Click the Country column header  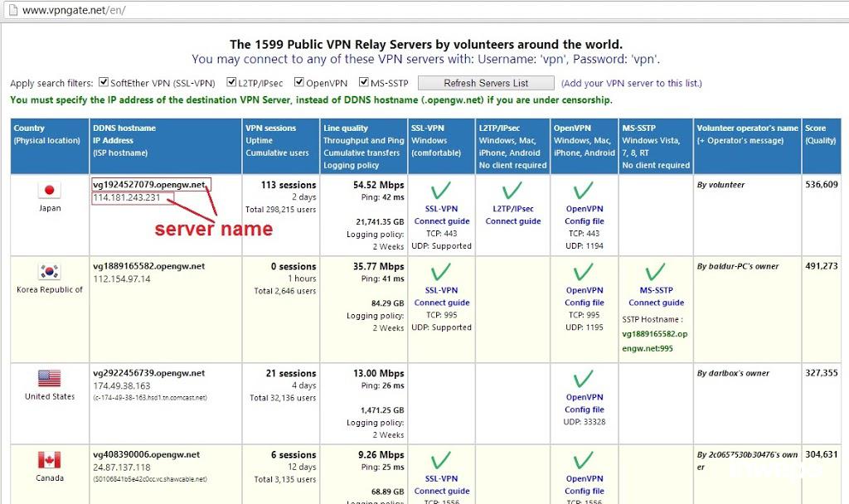click(50, 146)
